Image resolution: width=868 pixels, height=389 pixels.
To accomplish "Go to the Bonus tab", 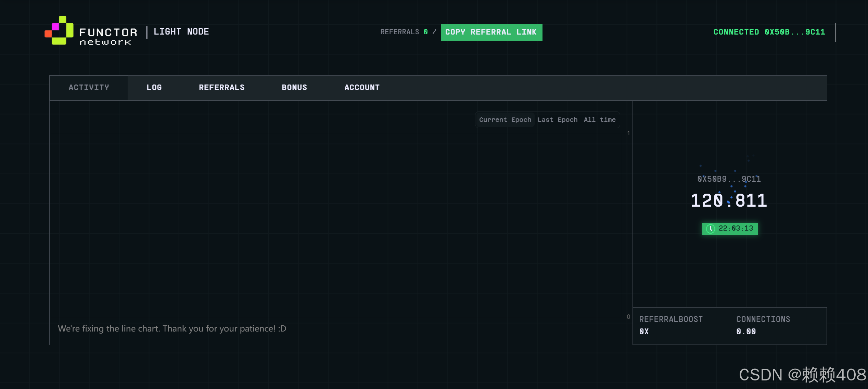I will coord(294,88).
